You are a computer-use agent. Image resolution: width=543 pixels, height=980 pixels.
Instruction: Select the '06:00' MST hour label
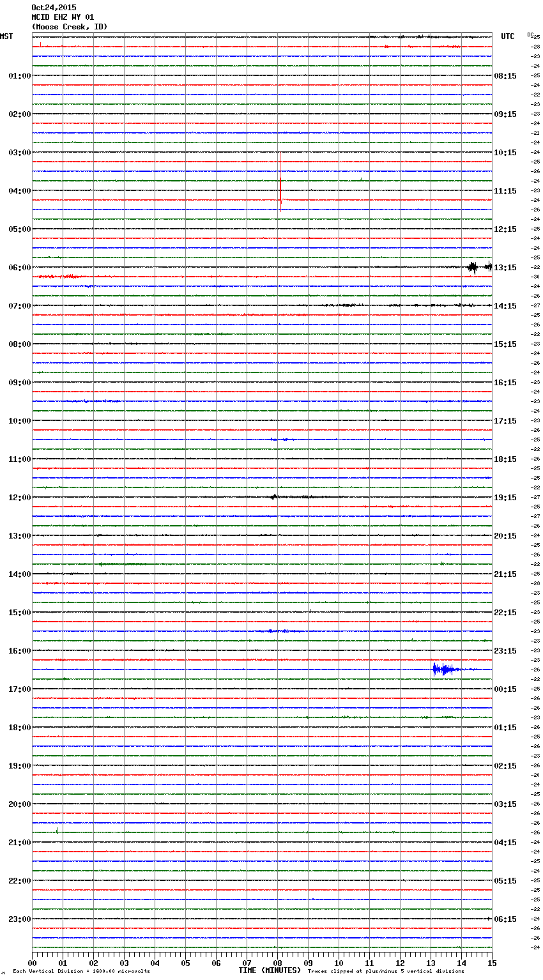tap(20, 268)
